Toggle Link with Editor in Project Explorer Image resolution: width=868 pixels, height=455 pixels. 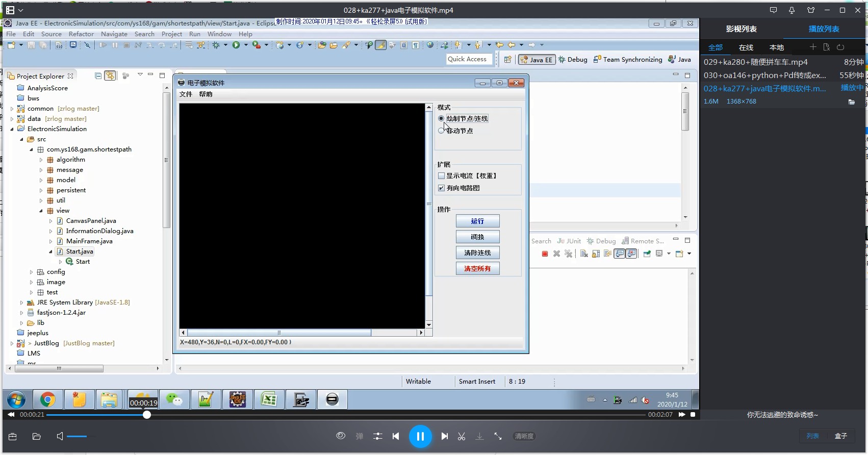[x=110, y=75]
